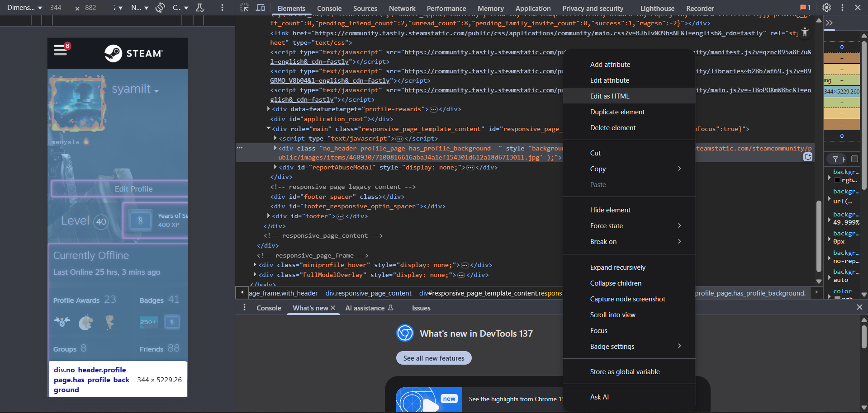Toggle the Show all checkbox in computed pane
Viewport: 868px width, 413px height.
[x=854, y=159]
